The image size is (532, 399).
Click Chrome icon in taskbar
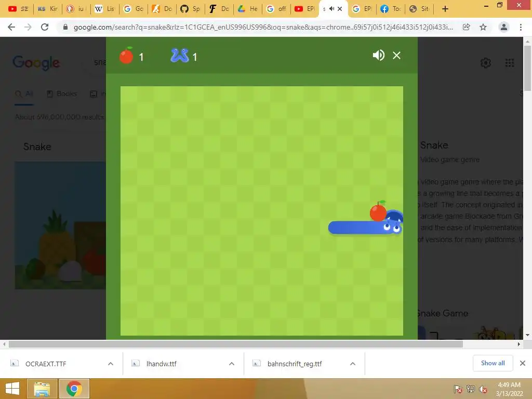coord(74,389)
